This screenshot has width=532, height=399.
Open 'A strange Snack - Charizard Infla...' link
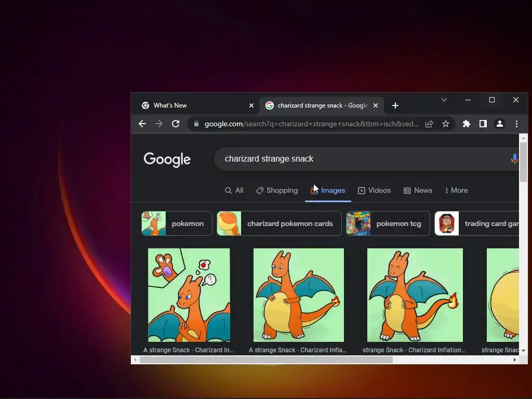point(298,350)
